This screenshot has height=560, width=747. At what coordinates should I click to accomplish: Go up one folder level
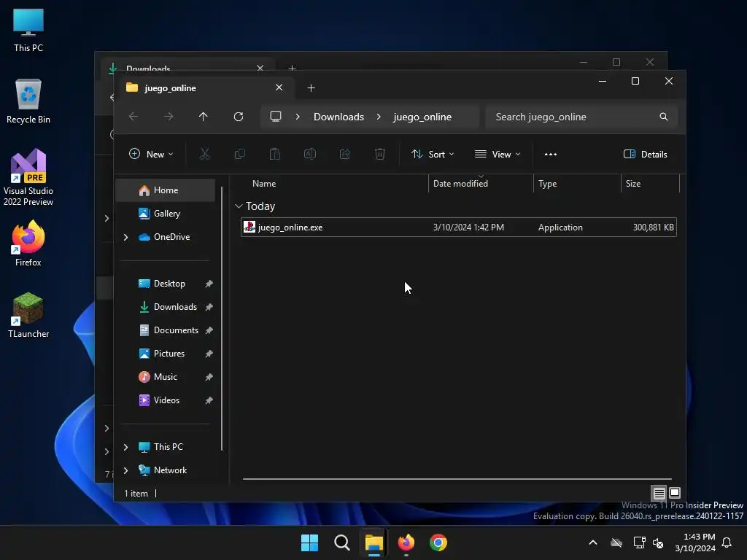pyautogui.click(x=204, y=117)
